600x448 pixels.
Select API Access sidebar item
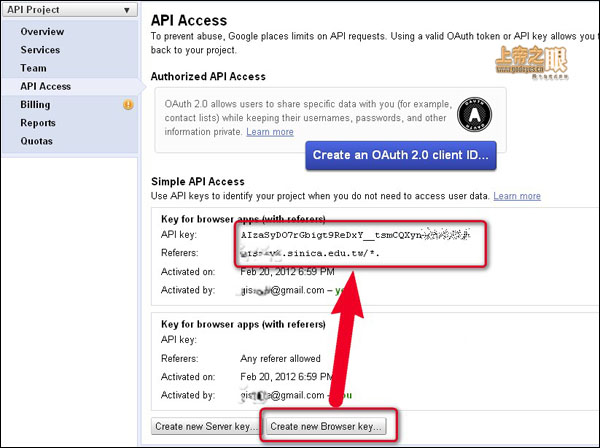[x=46, y=86]
